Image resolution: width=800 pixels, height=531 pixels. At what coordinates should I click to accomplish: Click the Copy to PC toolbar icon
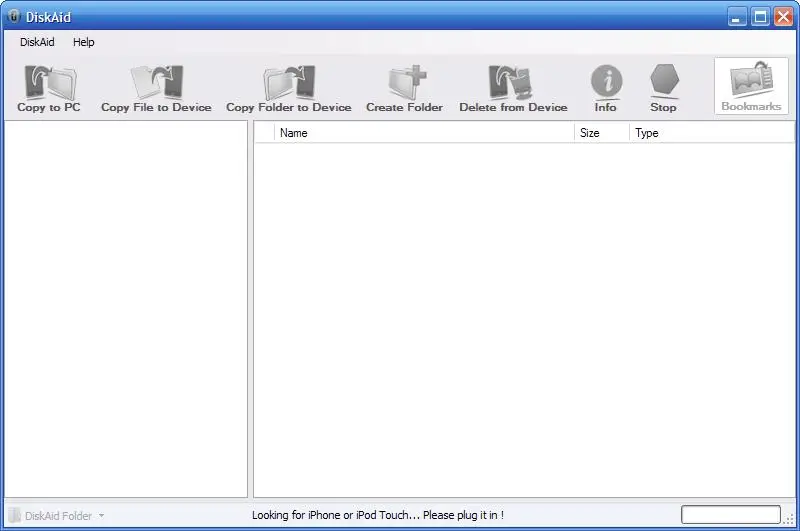pos(49,83)
